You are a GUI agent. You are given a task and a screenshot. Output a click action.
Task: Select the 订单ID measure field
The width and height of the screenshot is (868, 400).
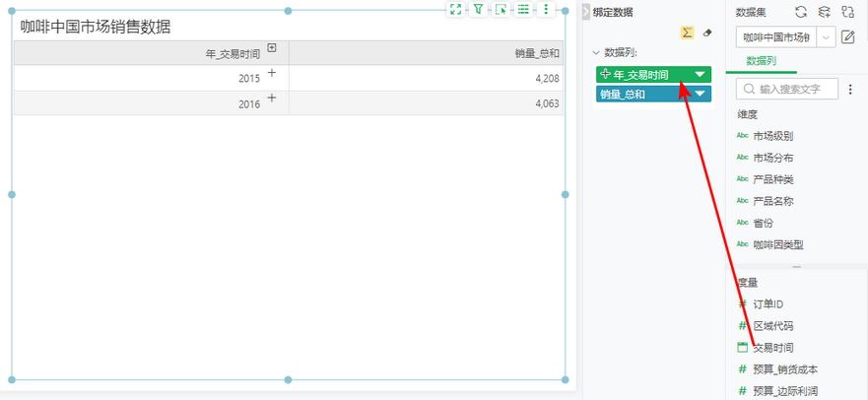click(x=768, y=303)
